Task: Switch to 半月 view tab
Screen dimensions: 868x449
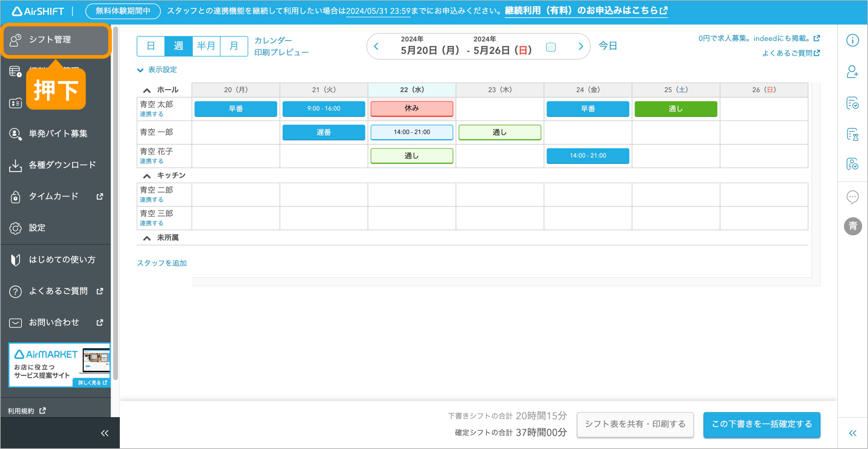Action: point(206,46)
